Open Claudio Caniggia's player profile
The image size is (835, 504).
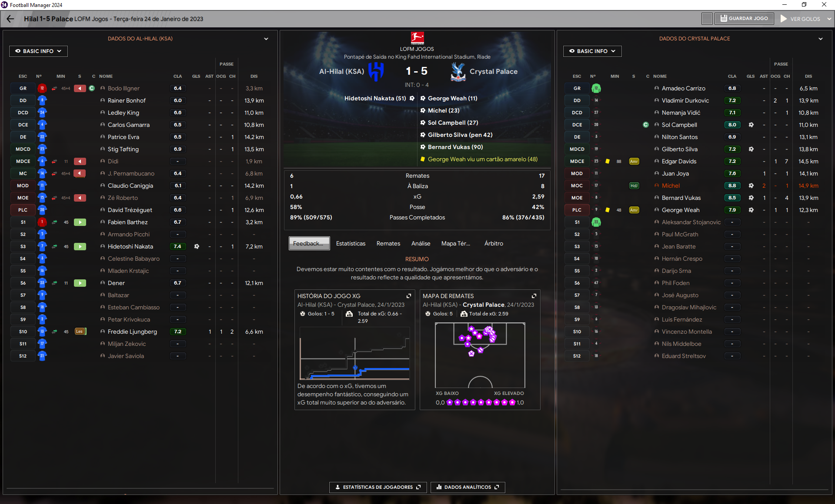130,186
